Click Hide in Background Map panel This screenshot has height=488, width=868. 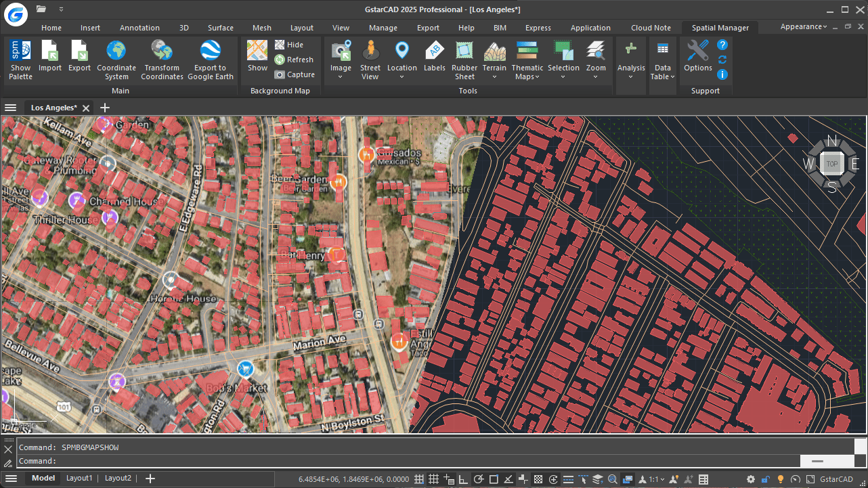tap(289, 45)
